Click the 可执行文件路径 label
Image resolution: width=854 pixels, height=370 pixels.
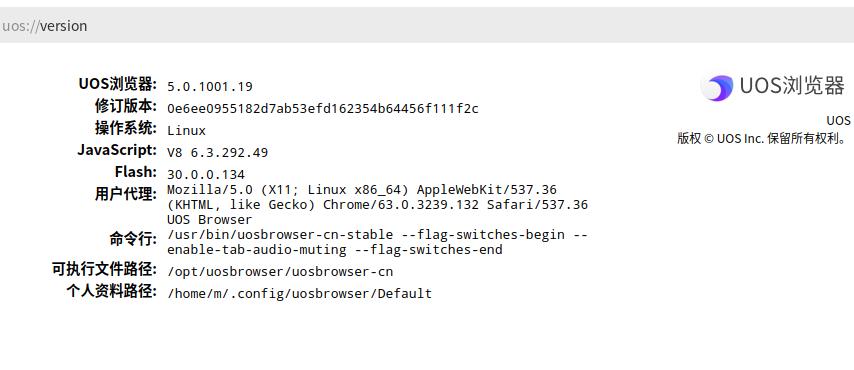click(x=105, y=269)
